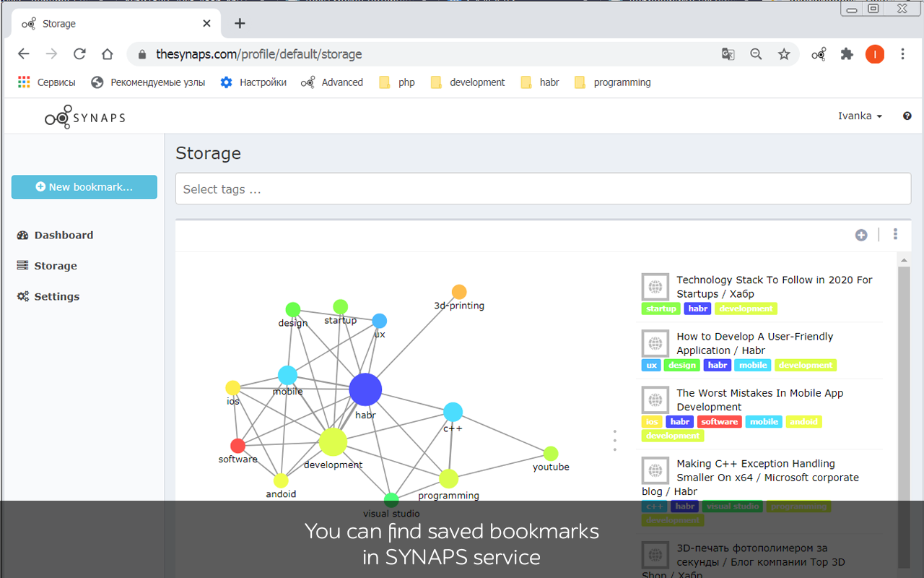Open Chrome's three-dot browser menu
The image size is (924, 578).
[902, 54]
